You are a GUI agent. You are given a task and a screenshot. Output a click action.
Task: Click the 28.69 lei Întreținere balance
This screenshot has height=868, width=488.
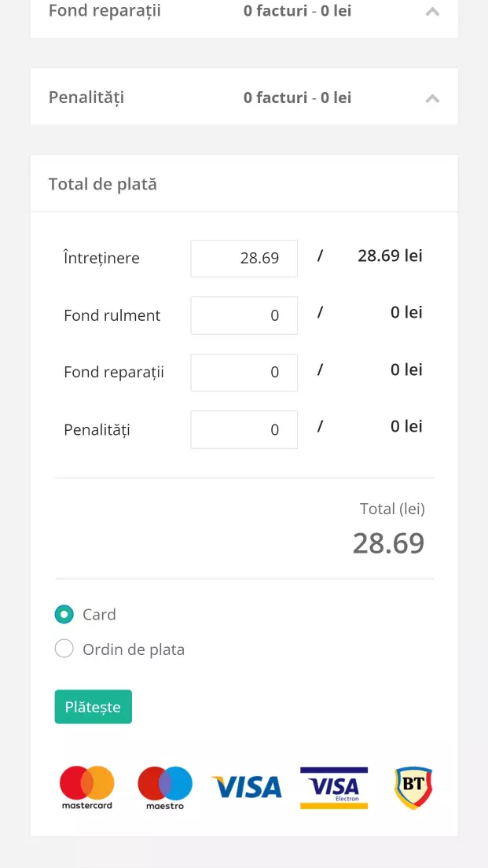coord(390,256)
